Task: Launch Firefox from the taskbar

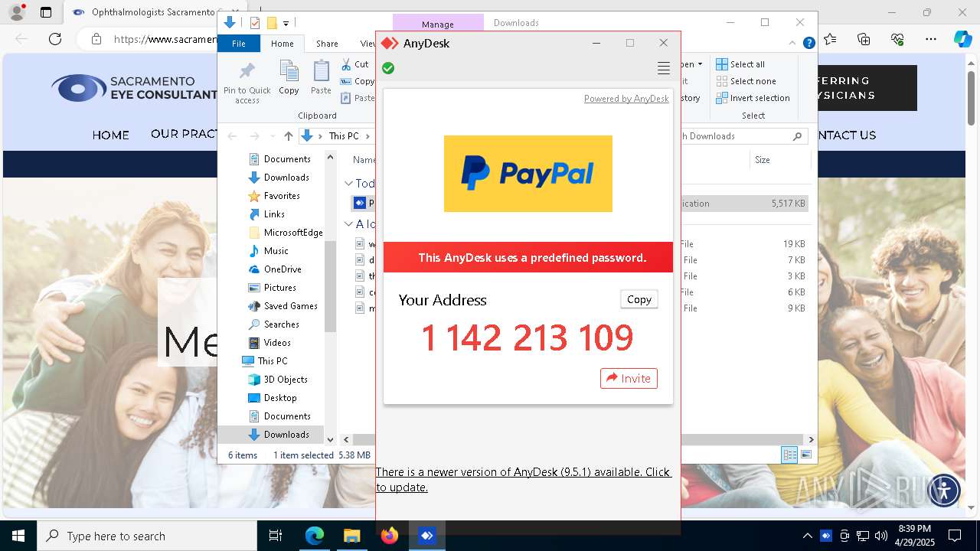Action: (x=390, y=536)
